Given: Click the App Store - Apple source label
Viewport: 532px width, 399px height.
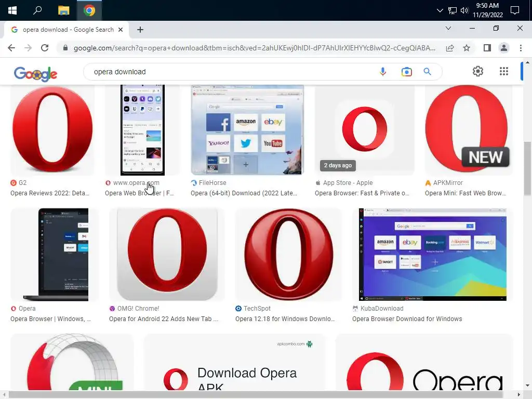Looking at the screenshot, I should pyautogui.click(x=348, y=182).
